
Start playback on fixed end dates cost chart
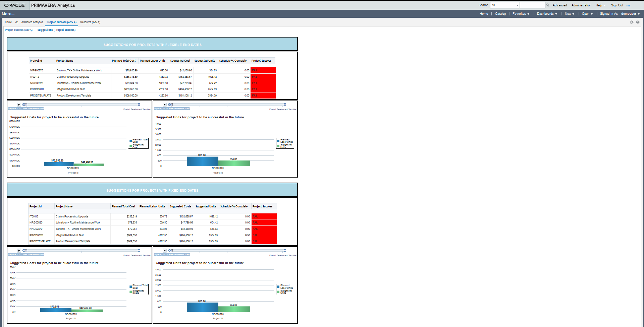tap(19, 250)
